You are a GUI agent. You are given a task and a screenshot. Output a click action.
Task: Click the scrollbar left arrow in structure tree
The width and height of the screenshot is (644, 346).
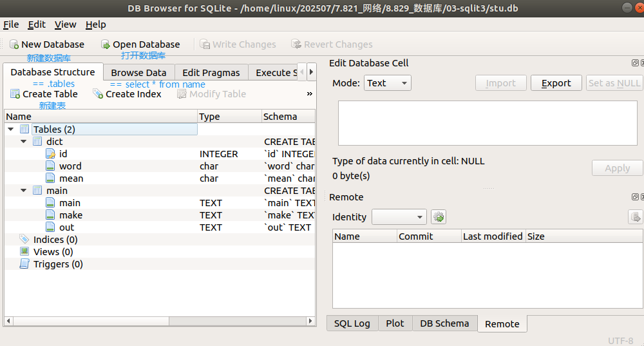click(8, 321)
